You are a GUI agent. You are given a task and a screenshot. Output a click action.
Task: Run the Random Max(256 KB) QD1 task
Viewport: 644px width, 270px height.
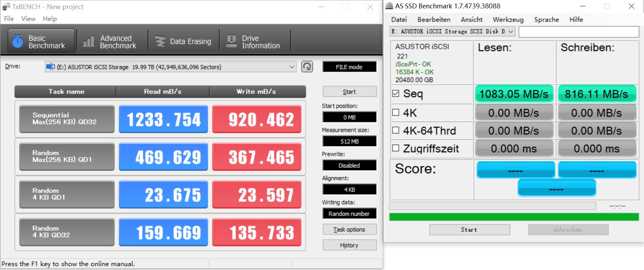click(67, 156)
